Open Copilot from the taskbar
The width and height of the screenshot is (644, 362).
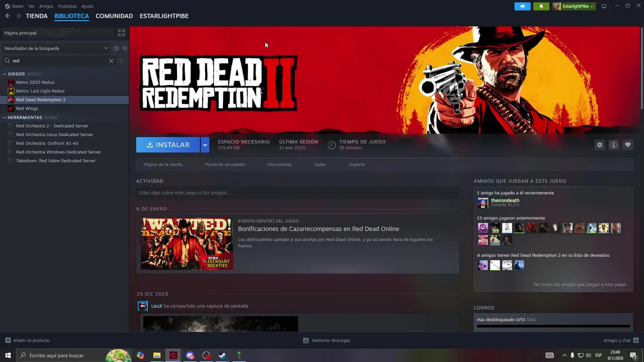140,355
